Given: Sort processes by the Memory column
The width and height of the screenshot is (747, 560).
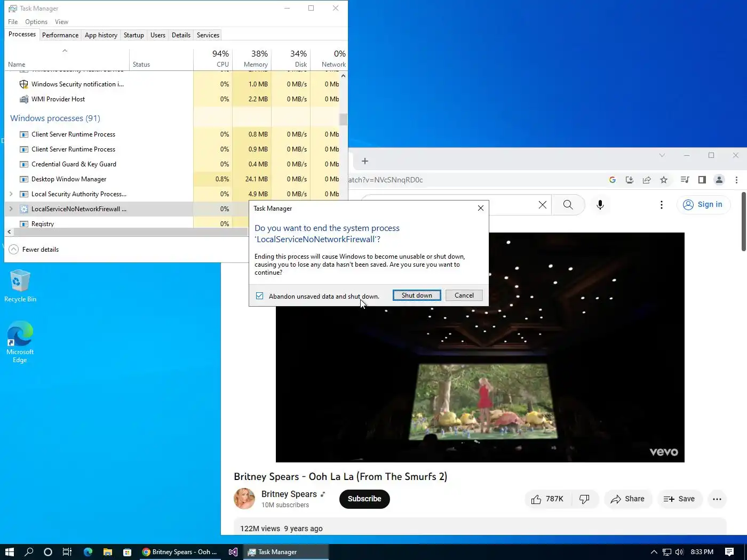Looking at the screenshot, I should 252,59.
